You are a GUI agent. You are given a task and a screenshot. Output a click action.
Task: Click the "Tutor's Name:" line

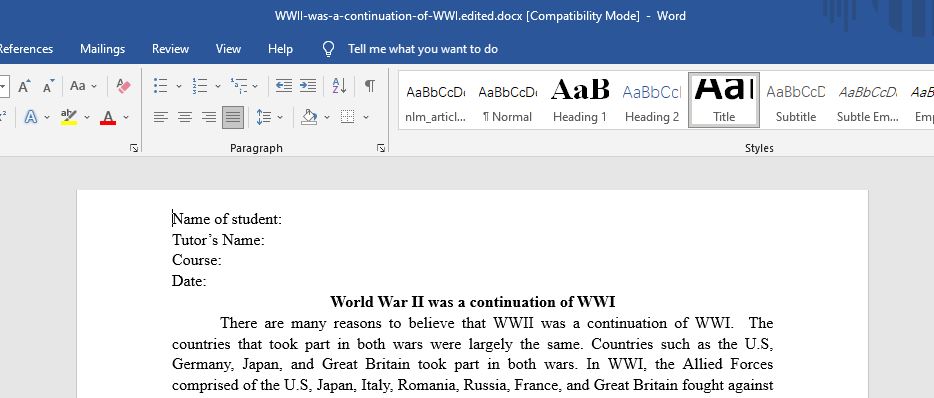[218, 240]
